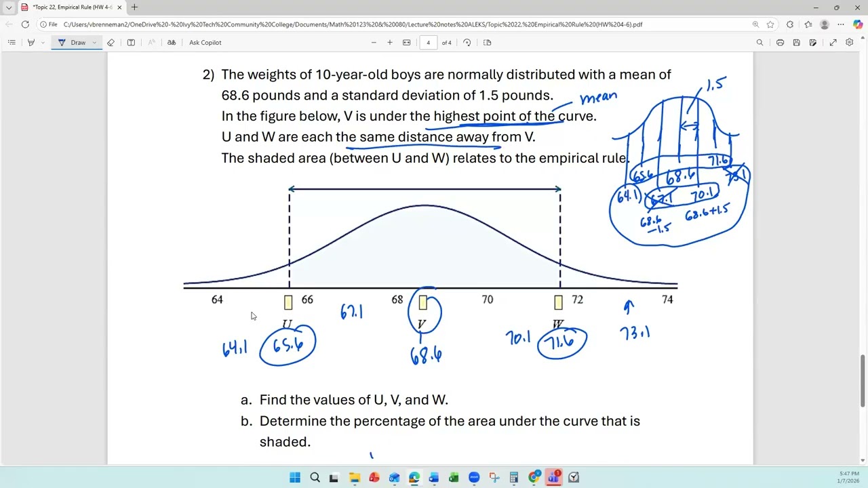
Task: Open Edge Settings and more menu
Action: click(842, 24)
